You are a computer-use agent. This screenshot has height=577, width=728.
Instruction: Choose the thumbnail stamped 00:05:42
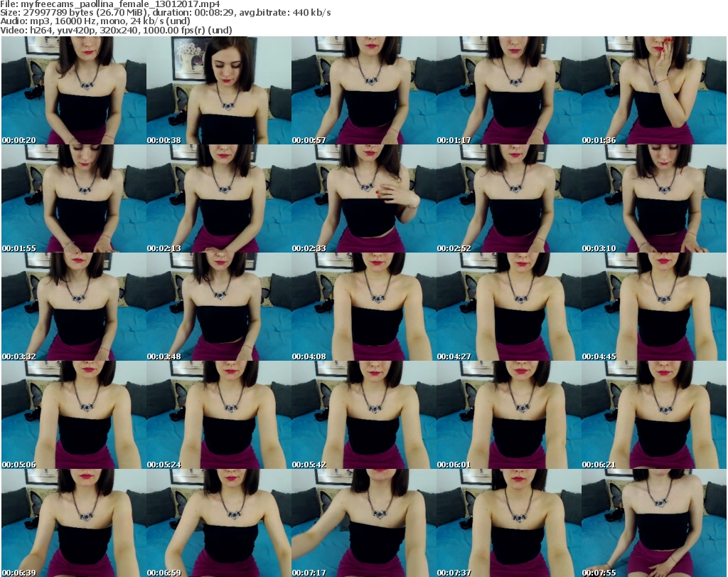tap(364, 415)
